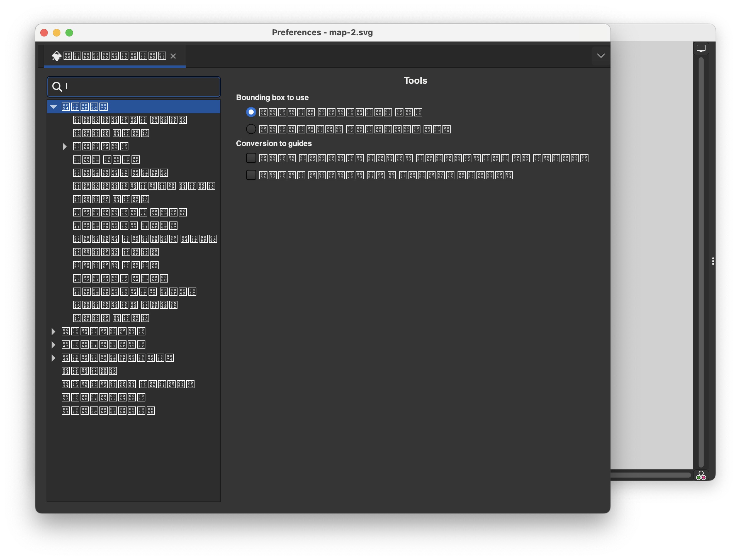The image size is (737, 560).
Task: Select the Visual bounding box radio button
Action: tap(251, 112)
